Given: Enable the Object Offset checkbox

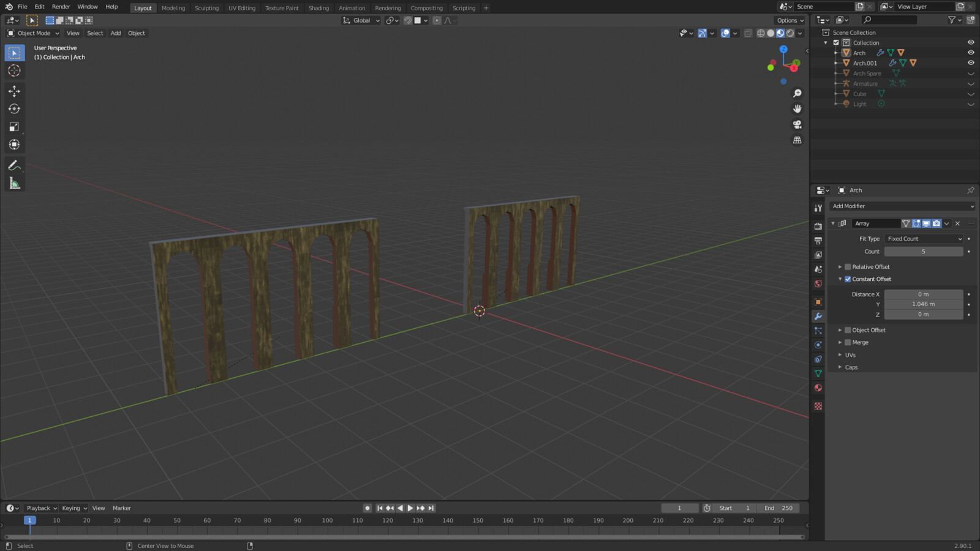Looking at the screenshot, I should (848, 330).
